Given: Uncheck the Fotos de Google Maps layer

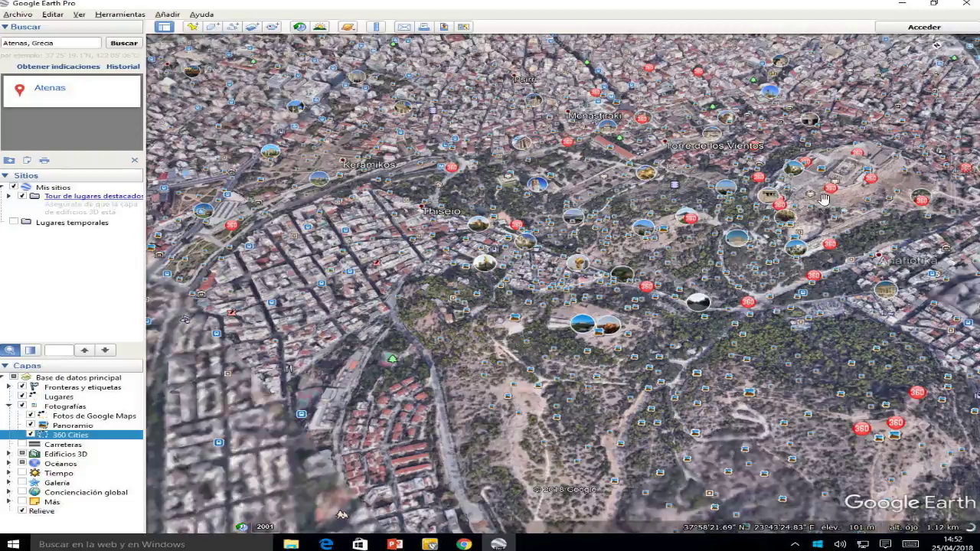Looking at the screenshot, I should coord(31,416).
